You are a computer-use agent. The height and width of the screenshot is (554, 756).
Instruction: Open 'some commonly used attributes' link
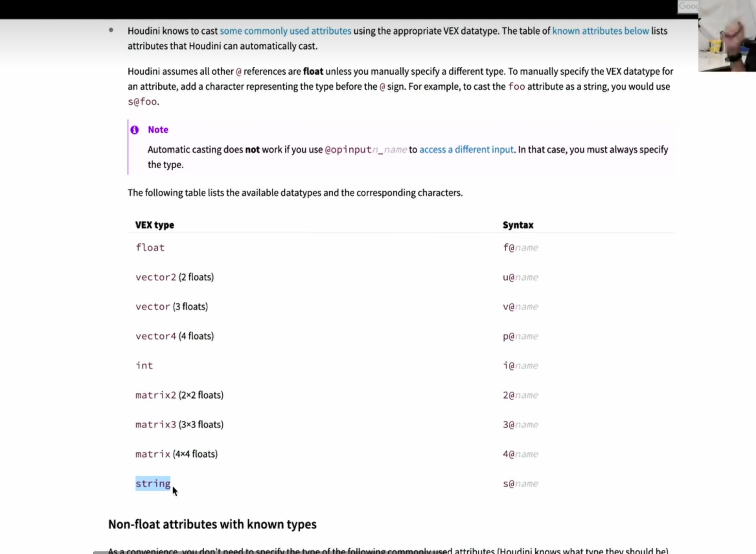click(x=285, y=31)
